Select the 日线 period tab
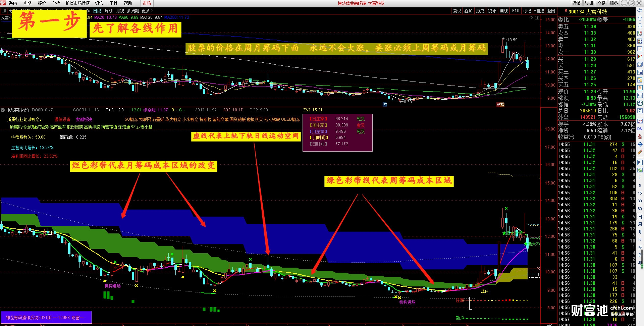The height and width of the screenshot is (326, 644). (x=97, y=11)
